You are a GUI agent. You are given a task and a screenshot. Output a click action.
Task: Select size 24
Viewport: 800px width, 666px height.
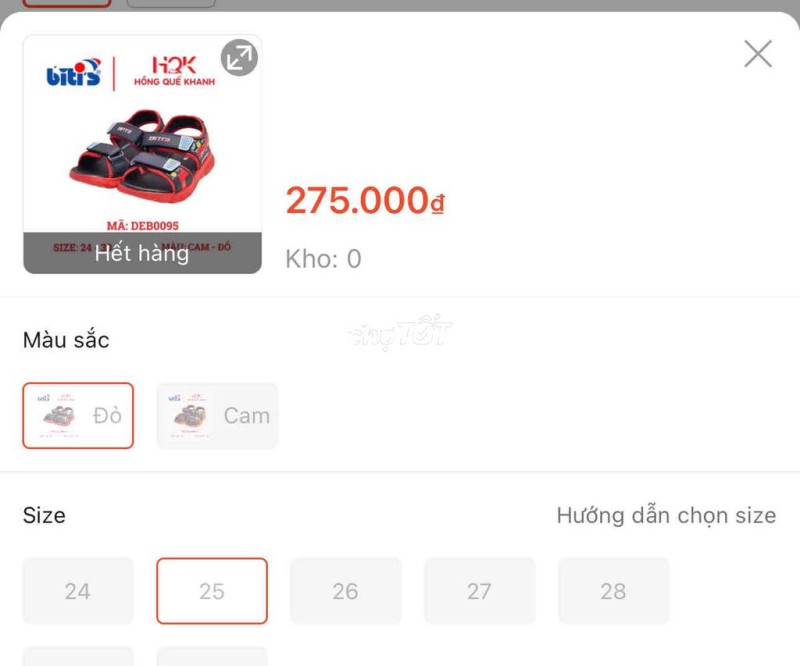tap(78, 591)
